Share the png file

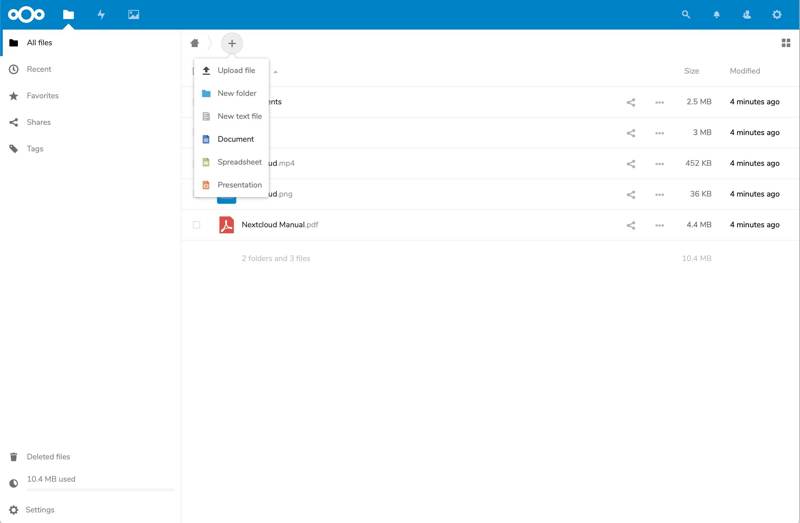click(631, 194)
